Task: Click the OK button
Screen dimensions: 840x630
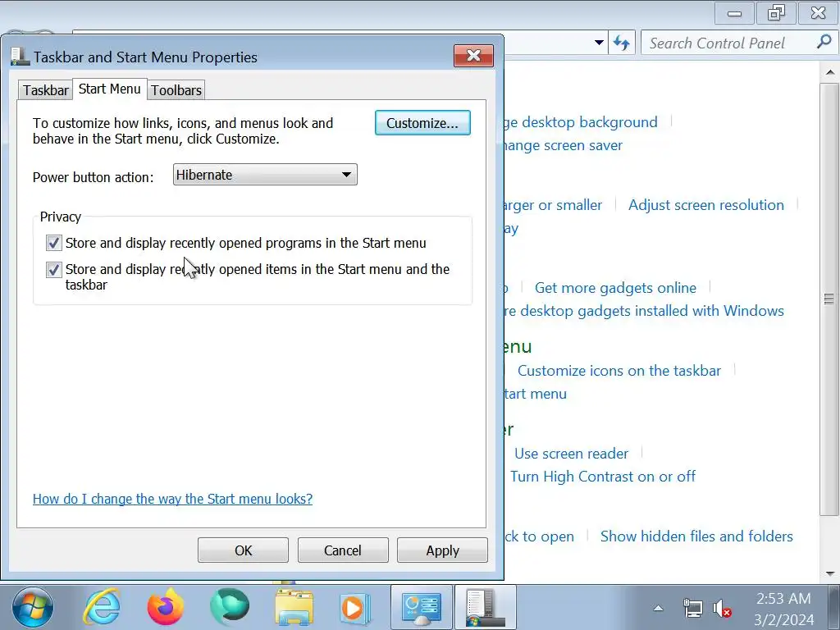Action: [243, 550]
